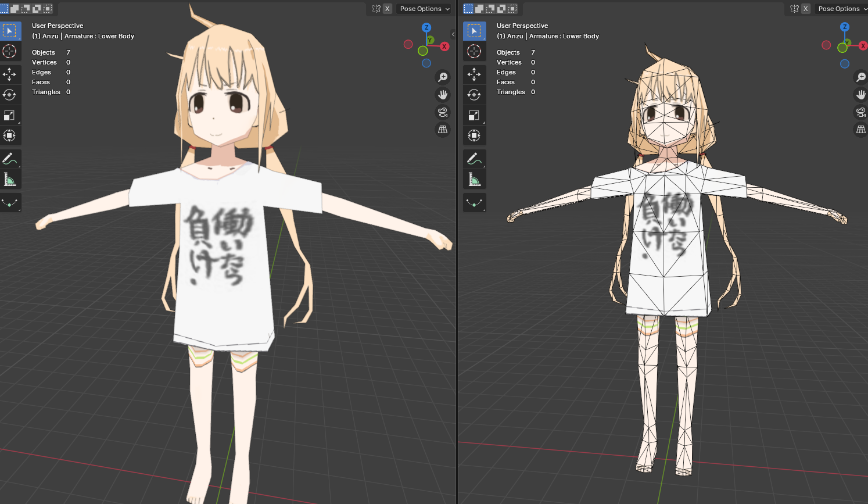The height and width of the screenshot is (504, 868).
Task: Click 'User Perspective' text in left viewport
Action: [x=58, y=26]
